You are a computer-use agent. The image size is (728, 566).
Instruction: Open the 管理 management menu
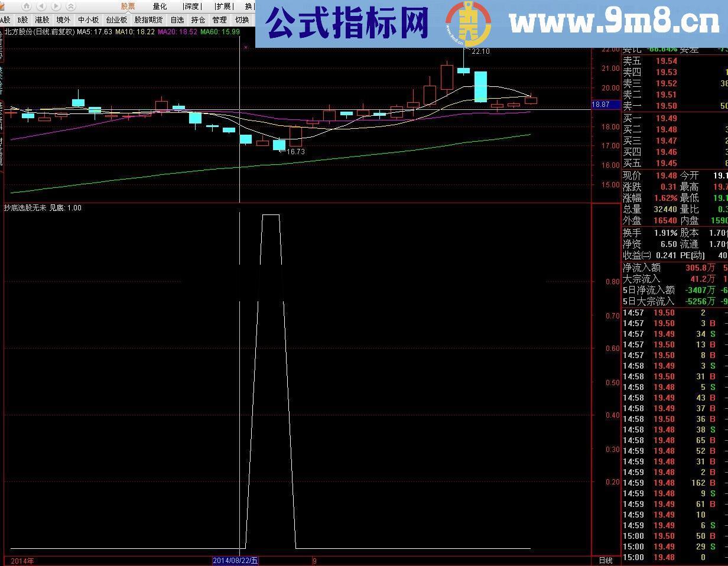coord(219,19)
